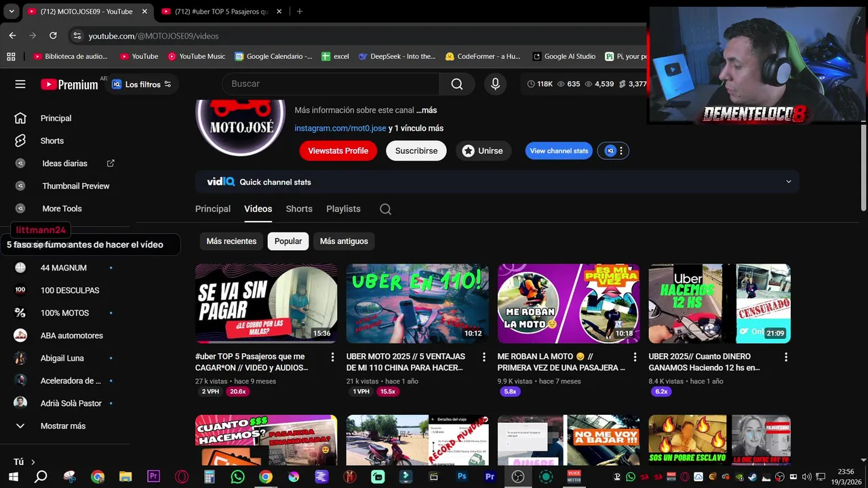Switch to the #uber TOP 5 browser tab
This screenshot has height=488, width=868.
pos(221,12)
